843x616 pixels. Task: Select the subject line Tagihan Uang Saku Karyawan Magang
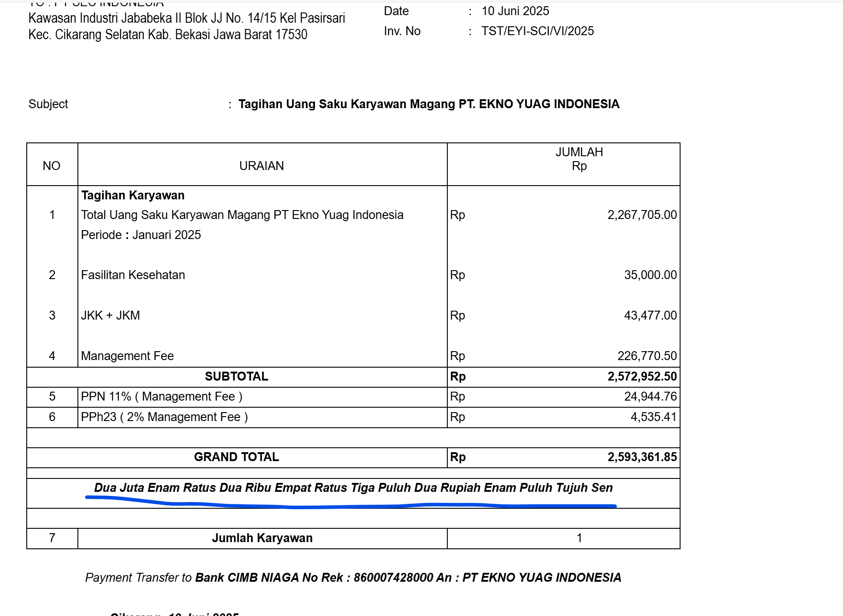(429, 104)
